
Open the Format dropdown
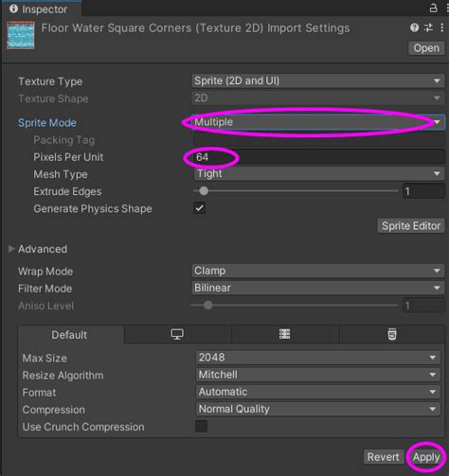coord(318,392)
